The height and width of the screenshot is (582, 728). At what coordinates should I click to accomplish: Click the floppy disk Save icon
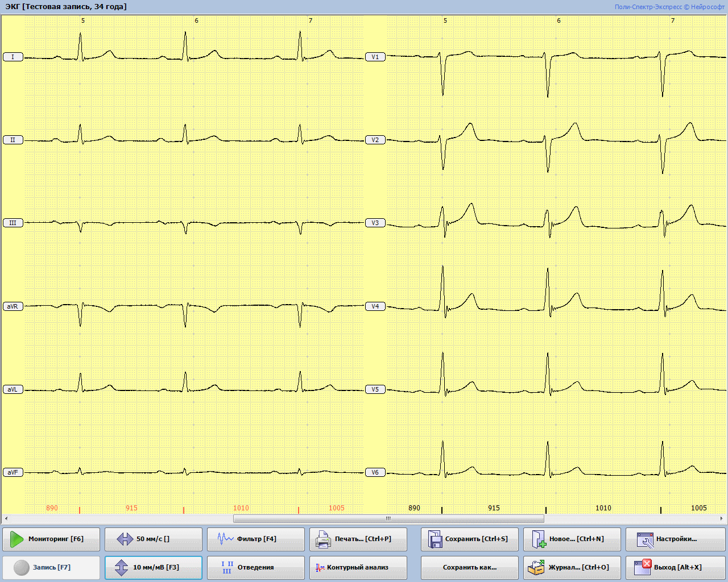pos(435,539)
